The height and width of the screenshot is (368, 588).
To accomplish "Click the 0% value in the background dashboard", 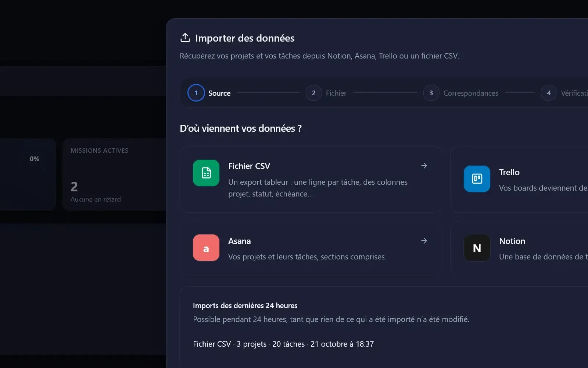I will point(35,159).
